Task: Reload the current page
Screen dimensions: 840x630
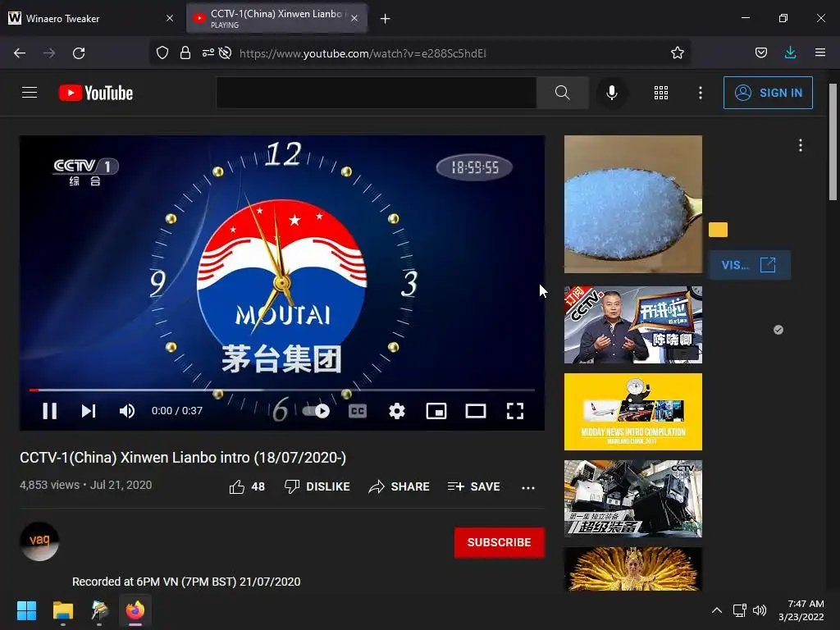Action: pos(79,53)
